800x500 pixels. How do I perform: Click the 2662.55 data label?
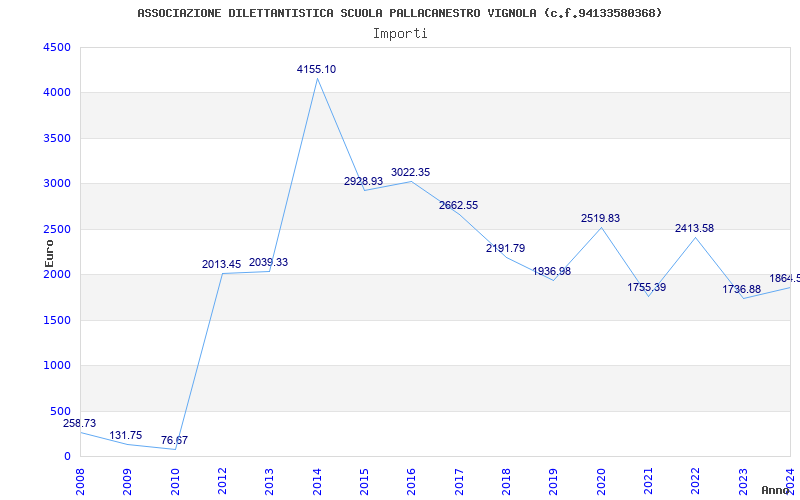[458, 205]
